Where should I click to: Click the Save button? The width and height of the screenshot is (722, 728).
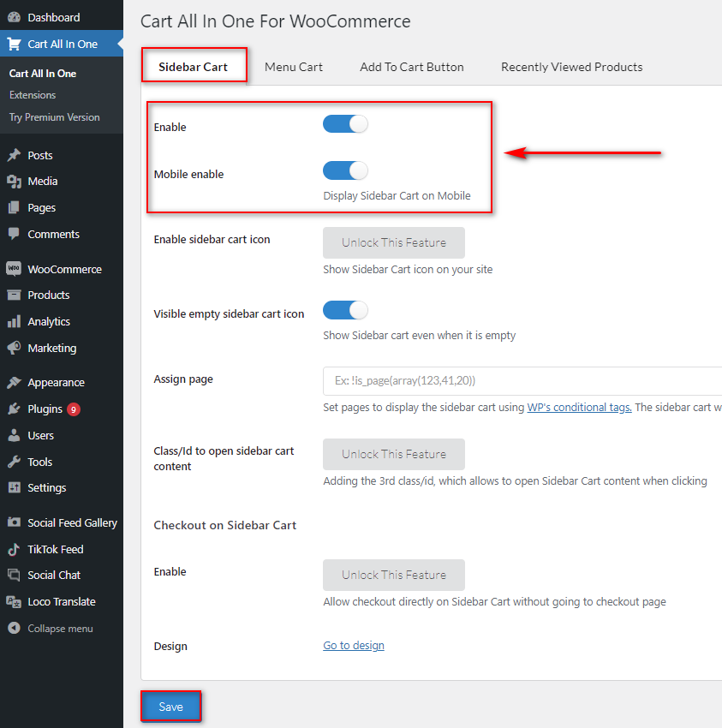[171, 707]
